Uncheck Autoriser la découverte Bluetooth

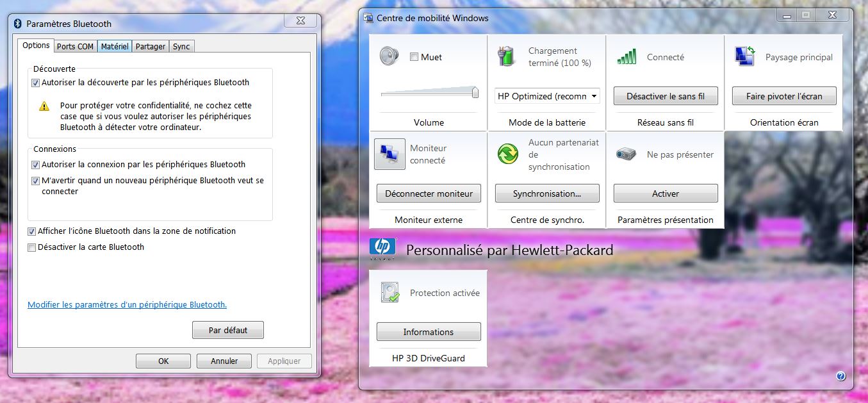pos(35,83)
